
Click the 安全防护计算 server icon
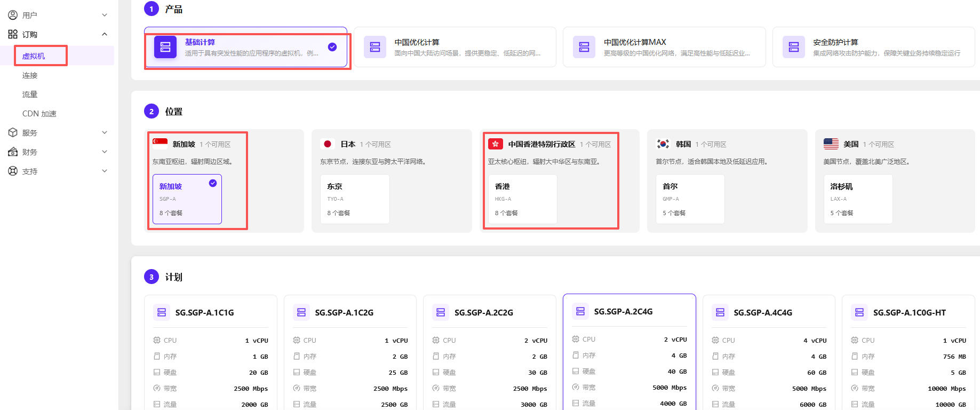click(794, 47)
